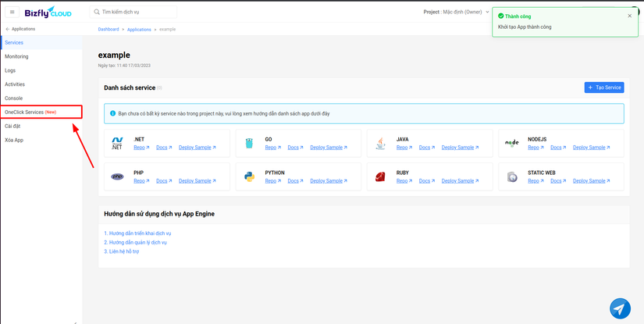Open the .NET Docs link
The height and width of the screenshot is (324, 644).
click(164, 148)
